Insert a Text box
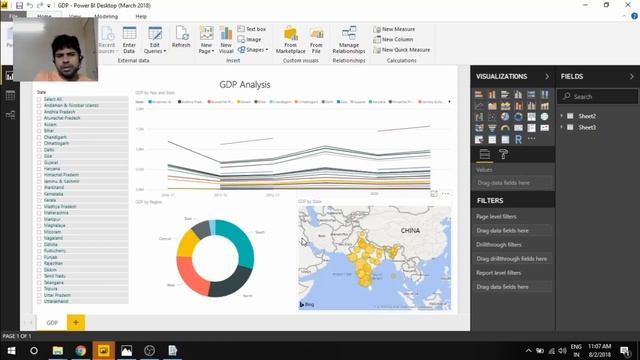640x360 pixels. [x=251, y=29]
